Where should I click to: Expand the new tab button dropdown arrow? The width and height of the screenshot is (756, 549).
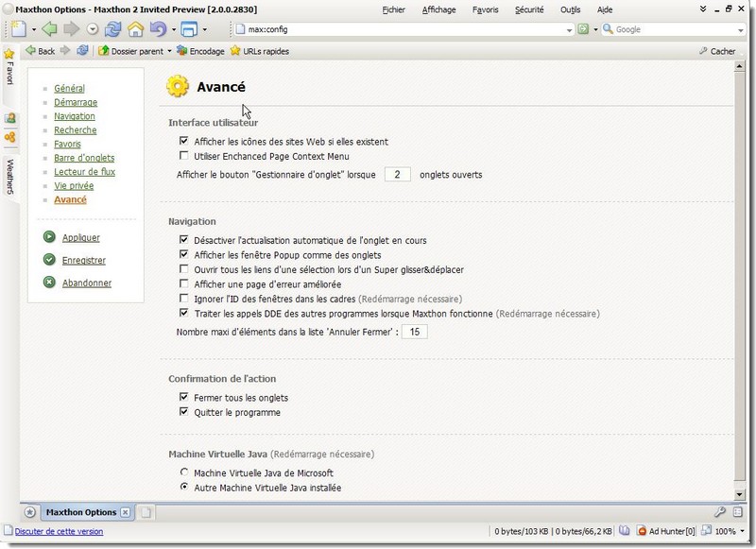point(34,29)
